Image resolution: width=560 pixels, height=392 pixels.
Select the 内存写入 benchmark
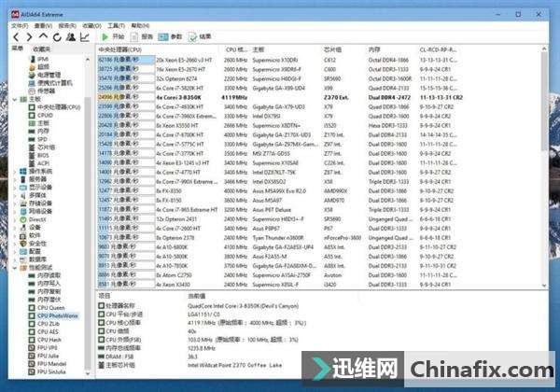[49, 284]
